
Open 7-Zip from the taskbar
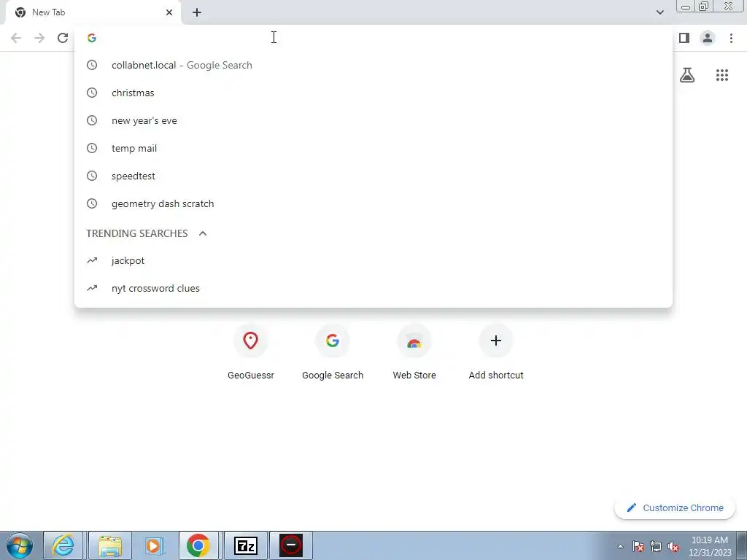tap(246, 545)
